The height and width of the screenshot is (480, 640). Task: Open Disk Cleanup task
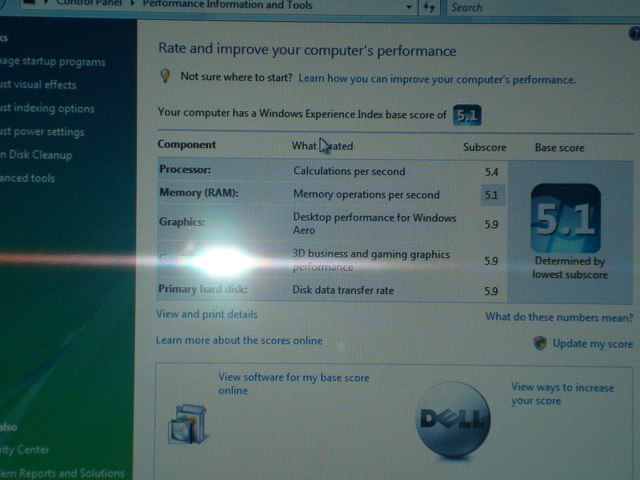36,155
